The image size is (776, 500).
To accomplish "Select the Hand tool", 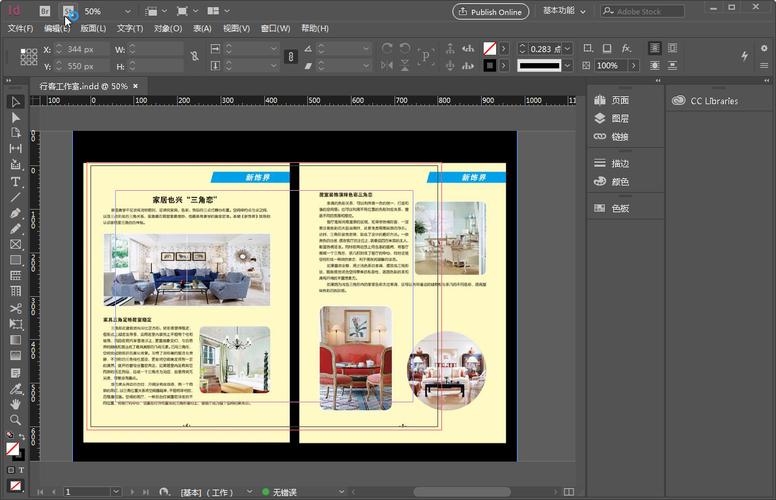I will click(15, 404).
